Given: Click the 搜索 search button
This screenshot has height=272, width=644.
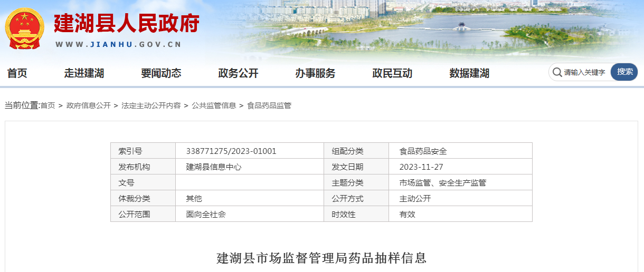Looking at the screenshot, I should pyautogui.click(x=624, y=72).
